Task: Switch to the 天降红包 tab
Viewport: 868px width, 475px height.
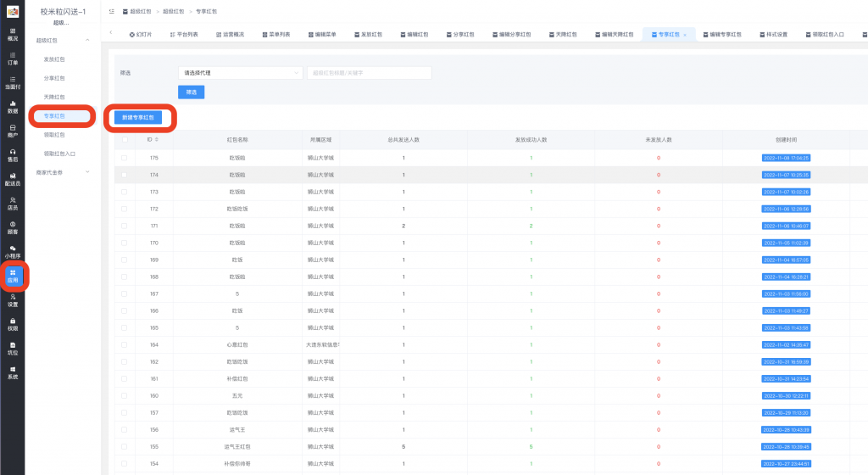Action: pos(566,35)
